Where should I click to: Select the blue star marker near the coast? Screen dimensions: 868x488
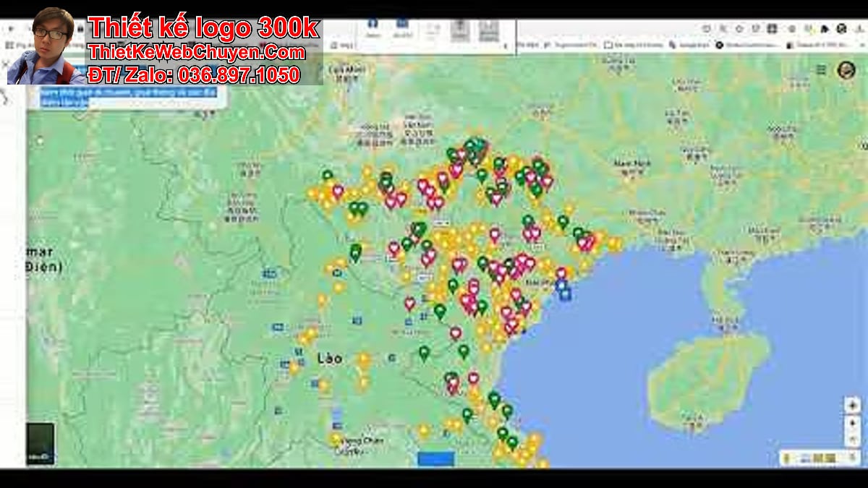tap(565, 294)
